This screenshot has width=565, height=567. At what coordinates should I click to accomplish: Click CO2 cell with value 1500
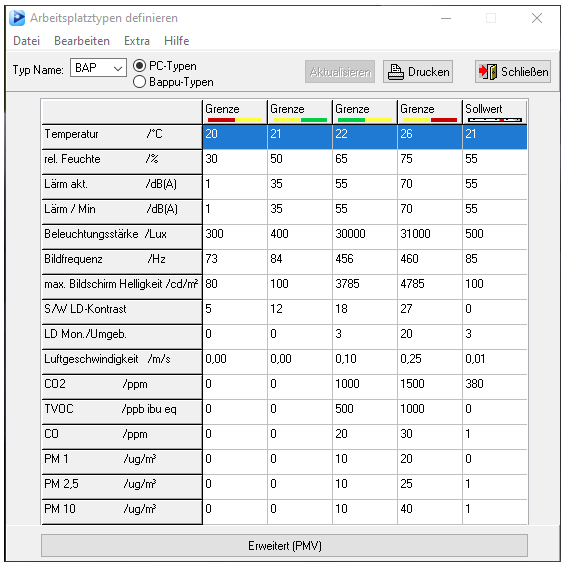(430, 387)
